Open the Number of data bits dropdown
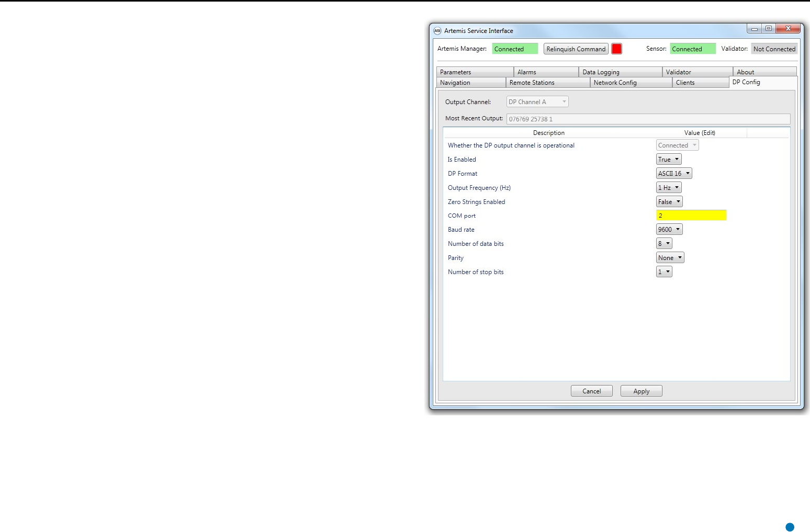This screenshot has height=532, width=810. [664, 244]
